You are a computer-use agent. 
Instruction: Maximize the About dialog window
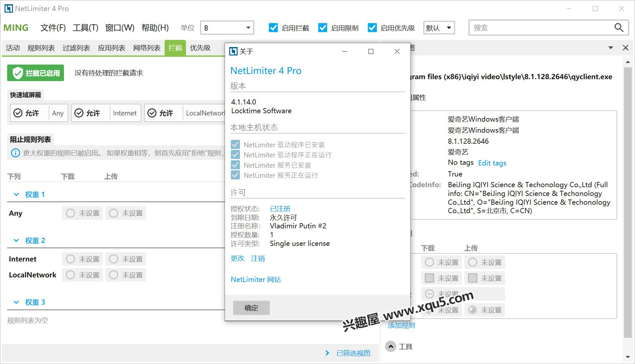(x=371, y=51)
